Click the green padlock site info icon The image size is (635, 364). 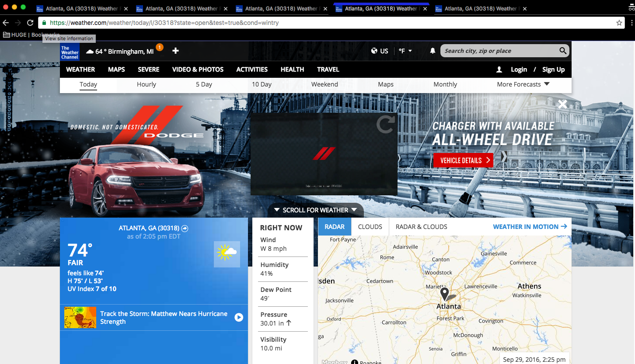pos(44,23)
